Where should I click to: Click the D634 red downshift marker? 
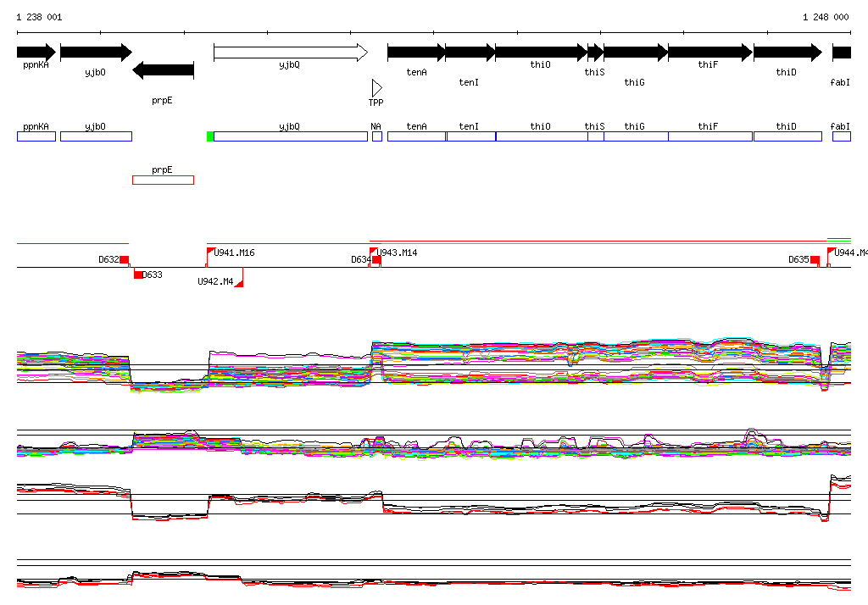tap(376, 260)
